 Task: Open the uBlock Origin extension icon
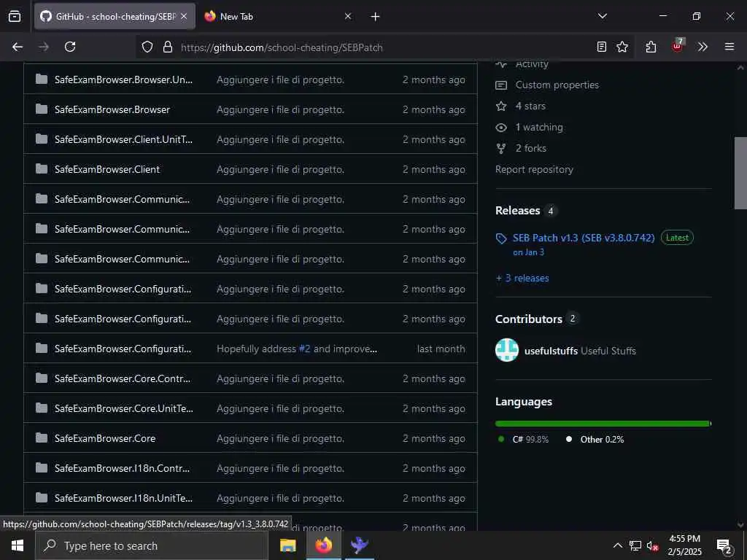pyautogui.click(x=678, y=46)
